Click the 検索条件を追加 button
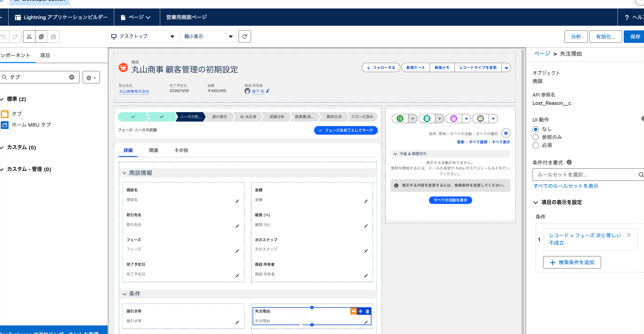This screenshot has height=334, width=644. click(x=572, y=262)
